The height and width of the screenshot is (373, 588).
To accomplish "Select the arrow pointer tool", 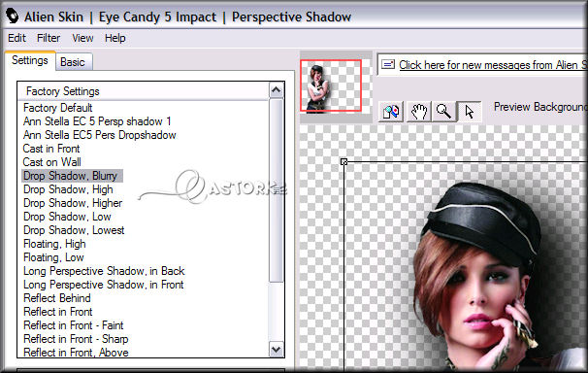I will point(469,112).
